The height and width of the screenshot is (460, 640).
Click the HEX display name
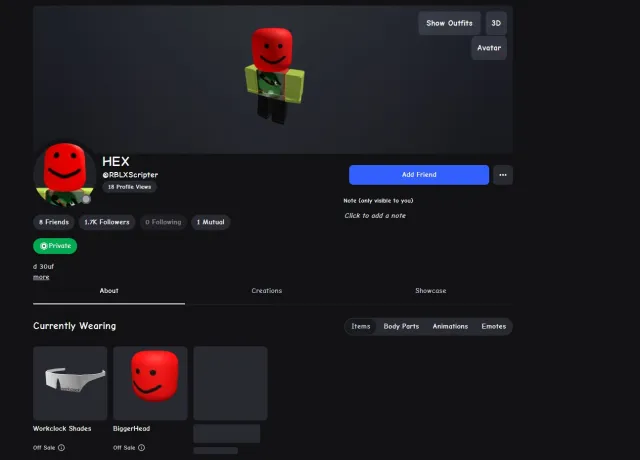(x=116, y=162)
